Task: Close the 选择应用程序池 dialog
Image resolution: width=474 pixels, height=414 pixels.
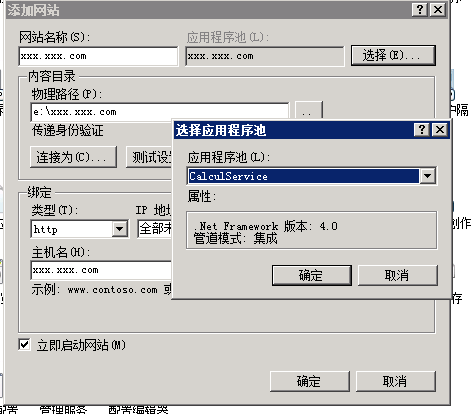Action: 440,129
